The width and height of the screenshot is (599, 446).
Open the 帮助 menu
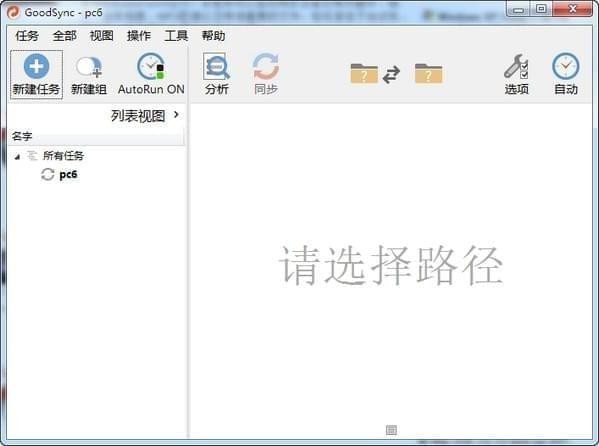[x=213, y=36]
